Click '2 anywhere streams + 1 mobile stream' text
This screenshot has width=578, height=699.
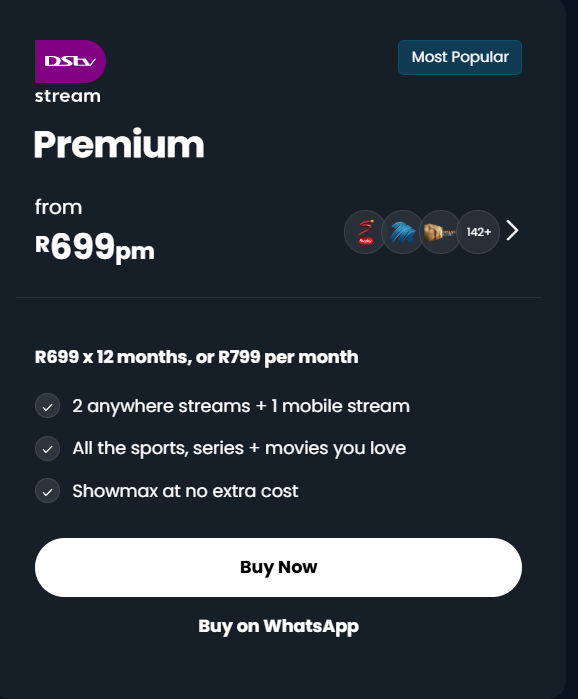241,406
